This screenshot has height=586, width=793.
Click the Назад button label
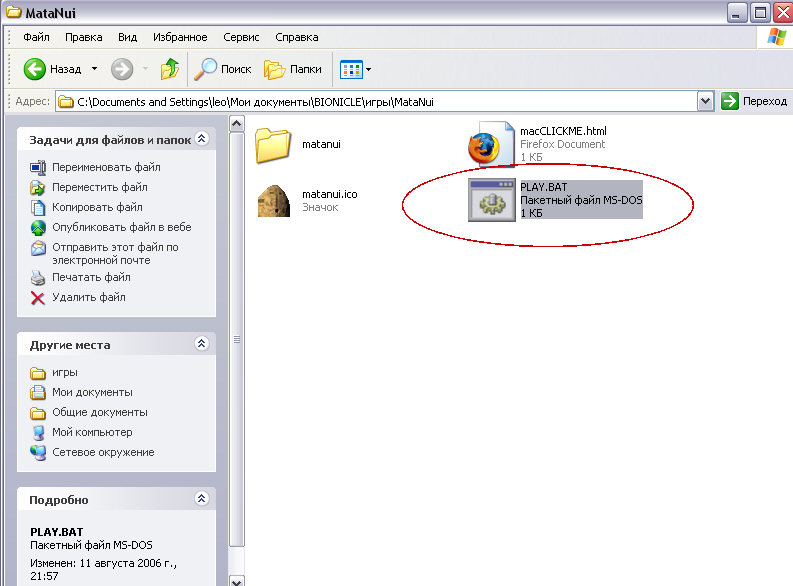66,69
